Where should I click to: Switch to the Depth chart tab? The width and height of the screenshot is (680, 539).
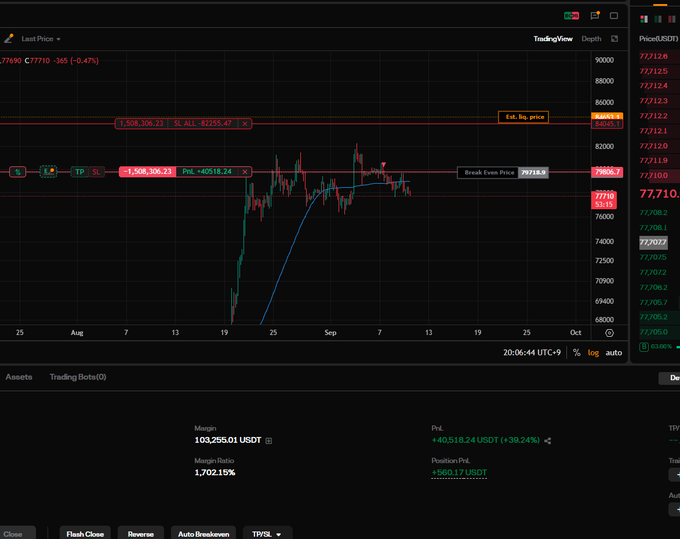pos(591,39)
